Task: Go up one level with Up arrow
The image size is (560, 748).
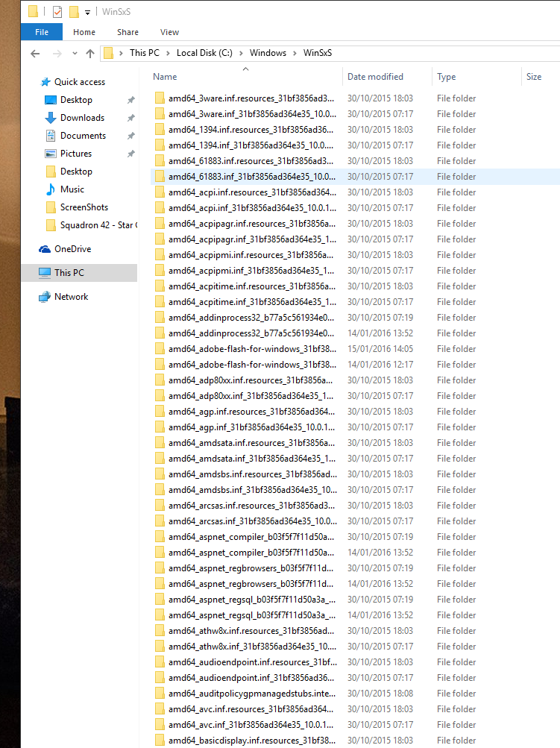Action: point(90,54)
